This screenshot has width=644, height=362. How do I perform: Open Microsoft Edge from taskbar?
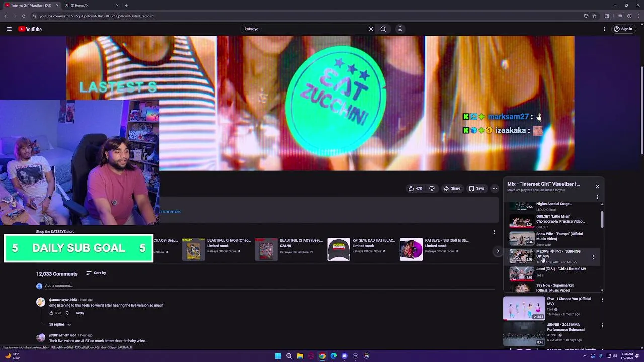coord(333,356)
